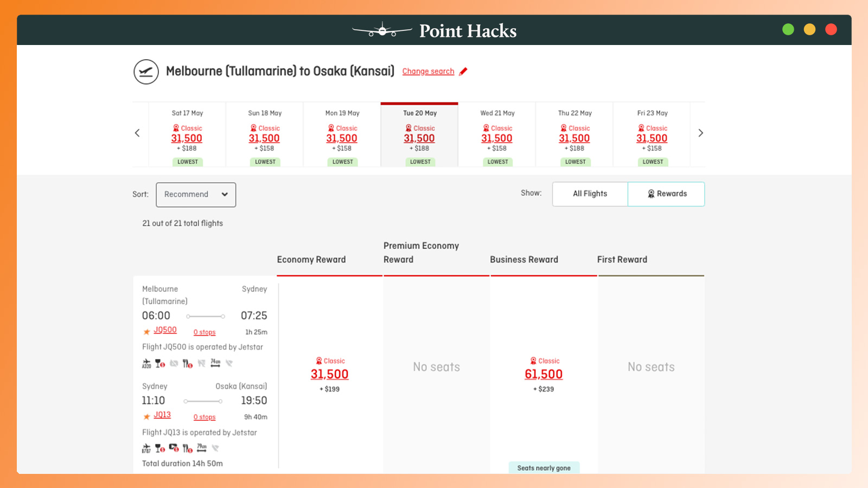Click the Classic ribbon icon above 61,500 Business fare
Viewport: 868px width, 488px height.
click(533, 361)
